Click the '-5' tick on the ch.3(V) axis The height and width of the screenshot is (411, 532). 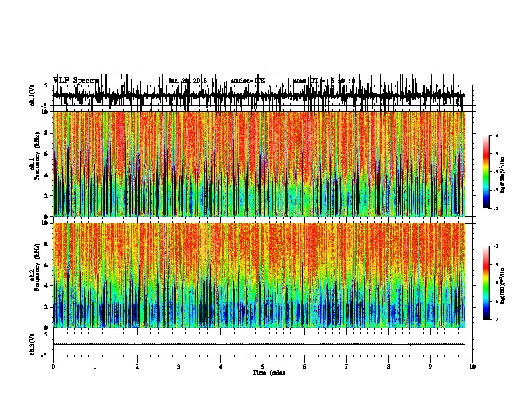pyautogui.click(x=45, y=355)
